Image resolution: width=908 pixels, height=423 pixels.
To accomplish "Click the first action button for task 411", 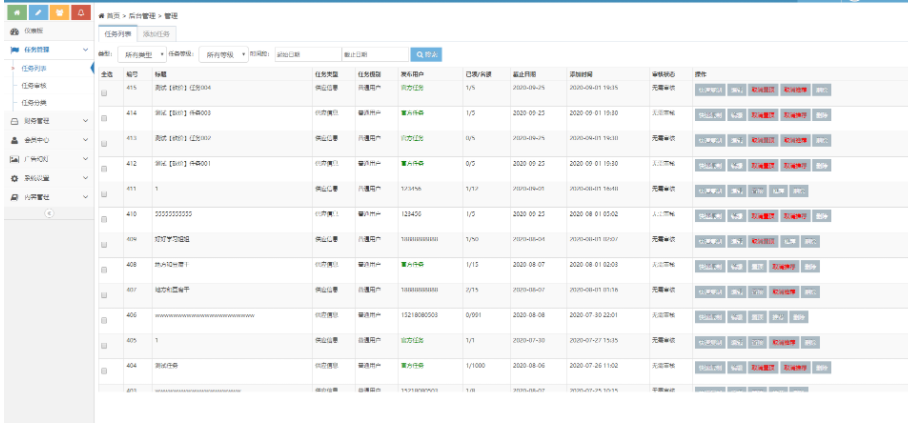I will (x=710, y=191).
